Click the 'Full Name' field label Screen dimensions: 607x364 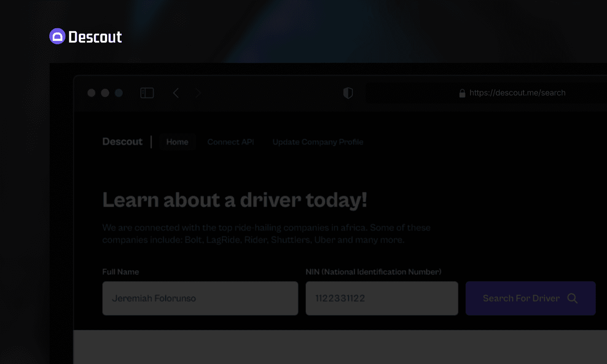tap(121, 272)
